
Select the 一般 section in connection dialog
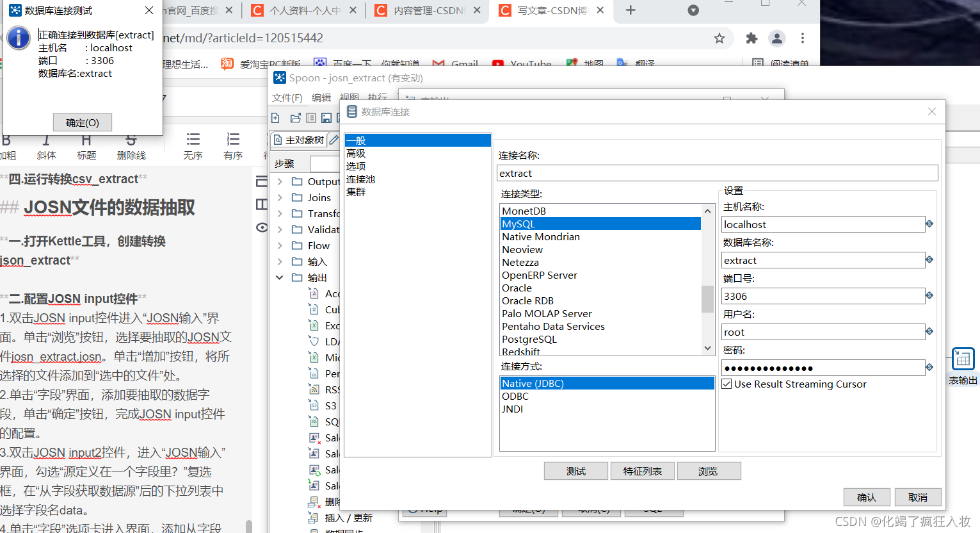click(x=418, y=140)
